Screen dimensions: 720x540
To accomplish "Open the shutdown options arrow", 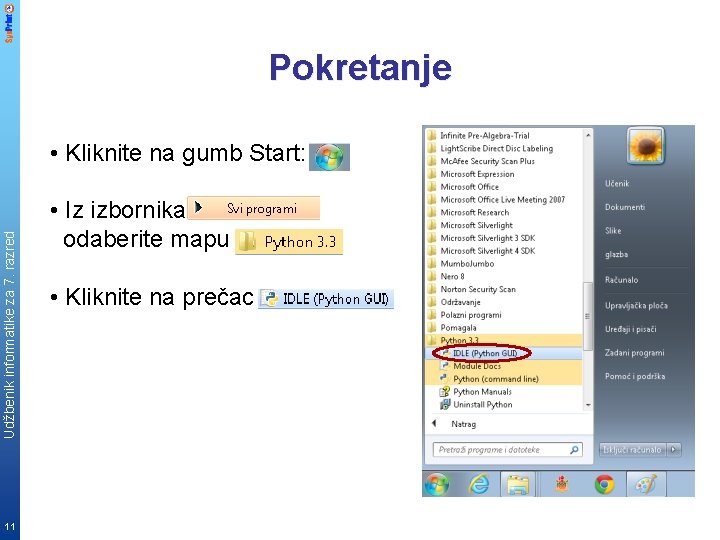I will click(674, 450).
